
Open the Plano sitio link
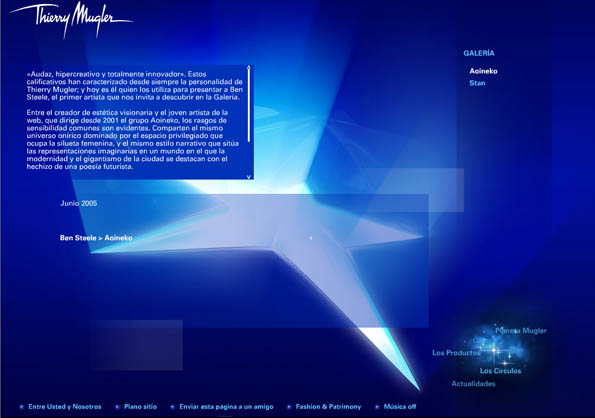[x=140, y=407]
